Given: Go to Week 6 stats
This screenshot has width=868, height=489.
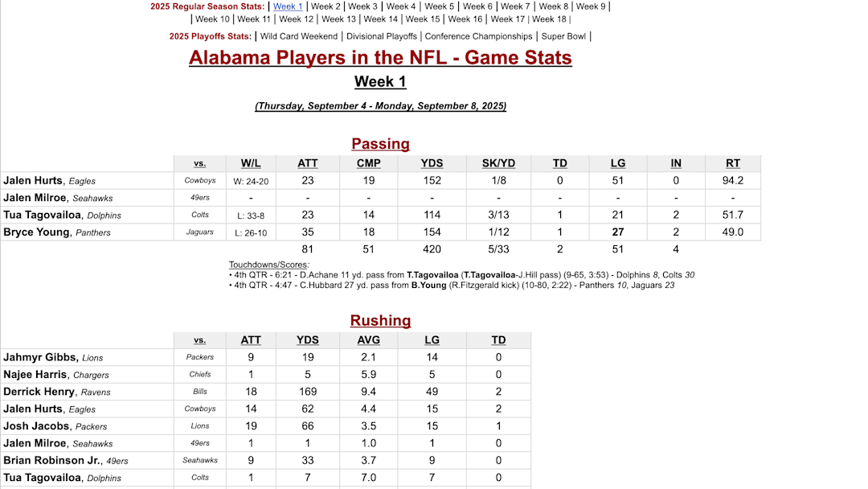Looking at the screenshot, I should click(x=477, y=6).
